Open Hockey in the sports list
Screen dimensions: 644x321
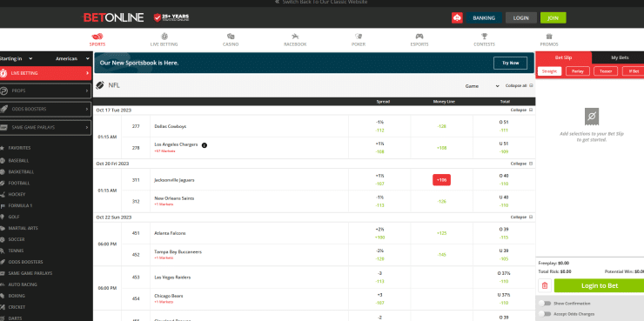[17, 194]
